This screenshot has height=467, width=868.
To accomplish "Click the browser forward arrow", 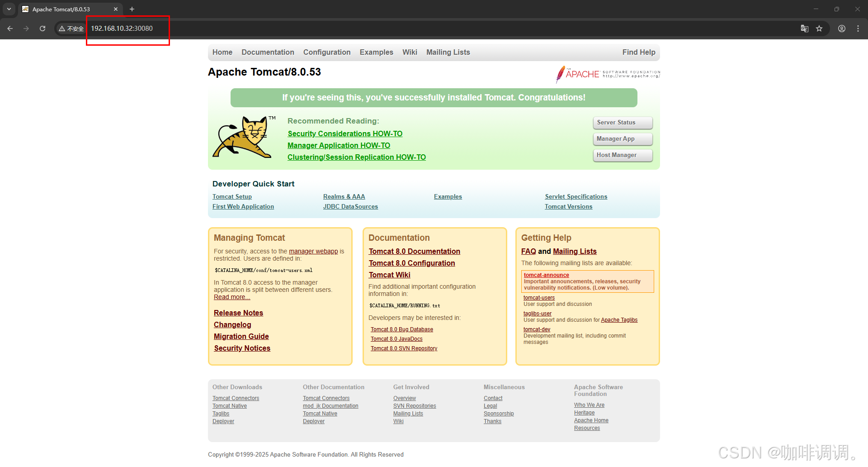I will click(x=26, y=29).
